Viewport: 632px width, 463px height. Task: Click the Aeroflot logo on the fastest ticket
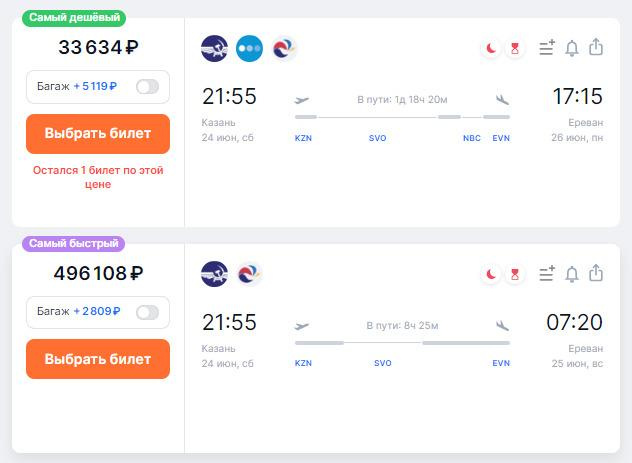point(215,274)
